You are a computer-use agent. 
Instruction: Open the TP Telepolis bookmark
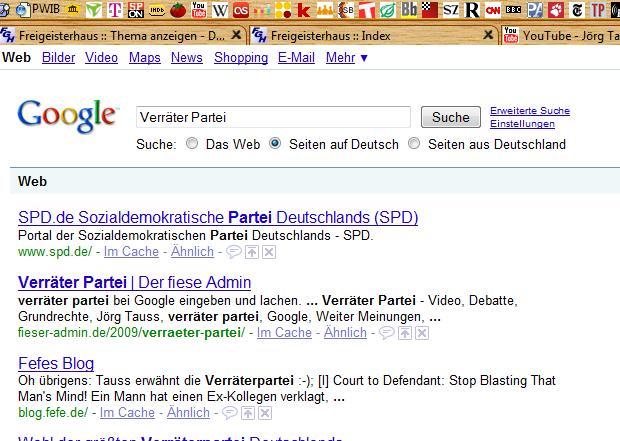(598, 10)
